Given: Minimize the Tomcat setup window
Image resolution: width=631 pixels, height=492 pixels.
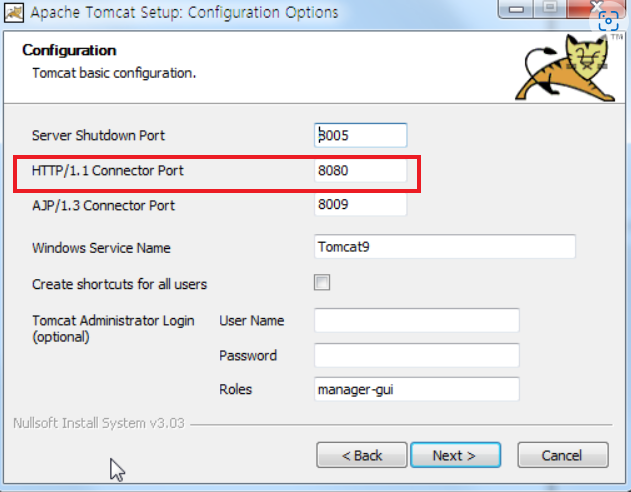Looking at the screenshot, I should tap(516, 9).
